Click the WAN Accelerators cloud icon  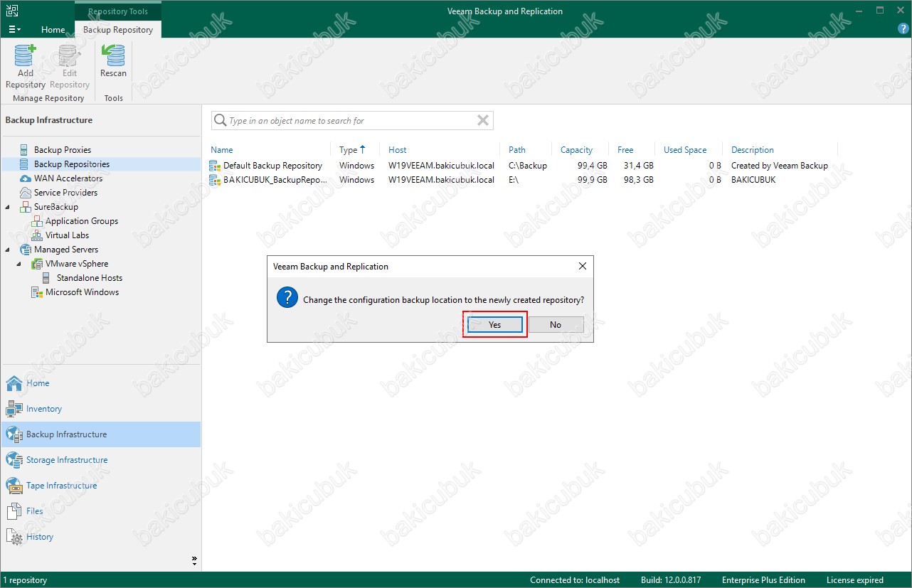pyautogui.click(x=26, y=178)
